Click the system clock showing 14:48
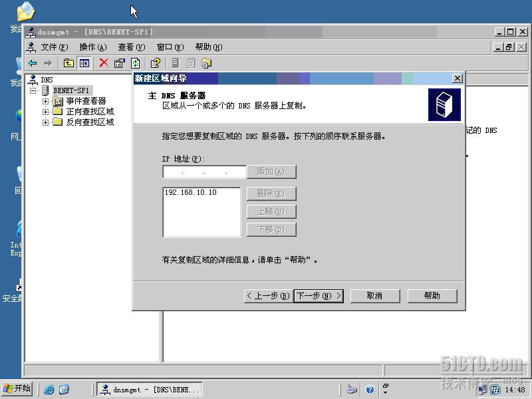 515,390
